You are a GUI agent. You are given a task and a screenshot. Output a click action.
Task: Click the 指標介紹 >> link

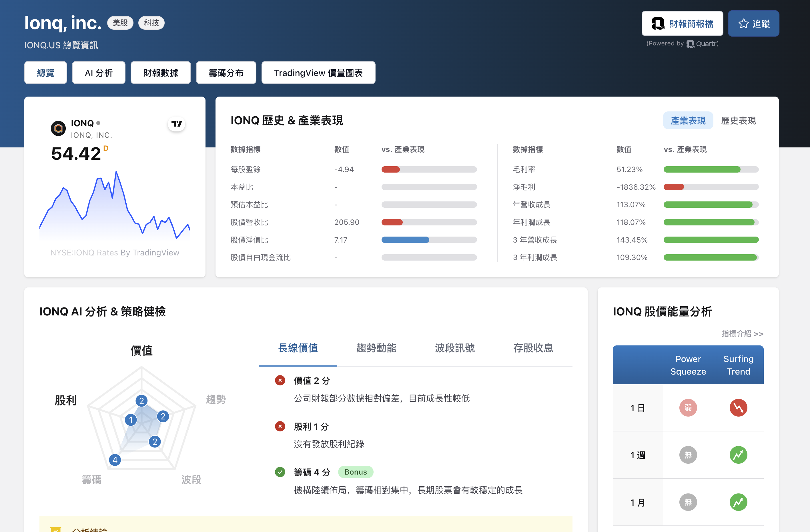(742, 334)
